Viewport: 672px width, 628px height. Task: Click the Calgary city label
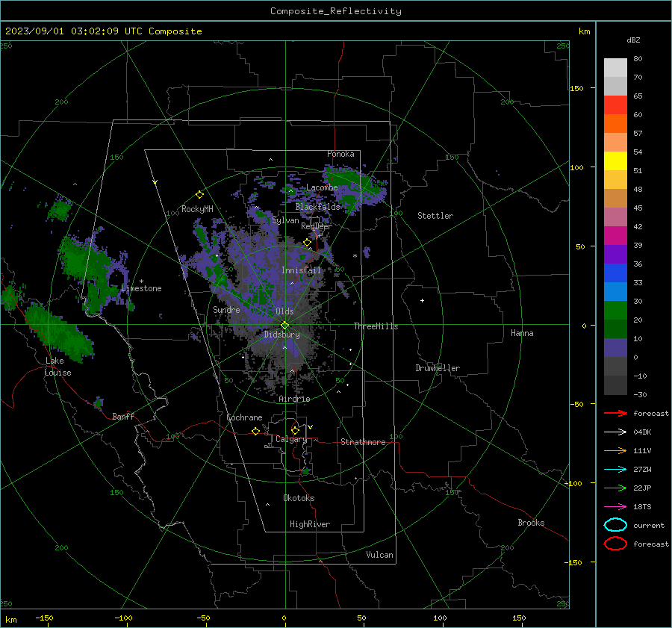click(291, 439)
